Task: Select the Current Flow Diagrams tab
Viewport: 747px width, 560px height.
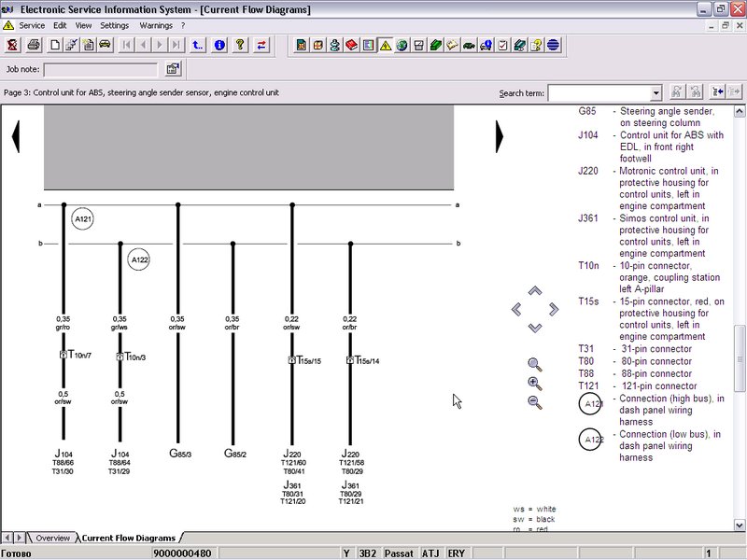Action: pyautogui.click(x=129, y=539)
